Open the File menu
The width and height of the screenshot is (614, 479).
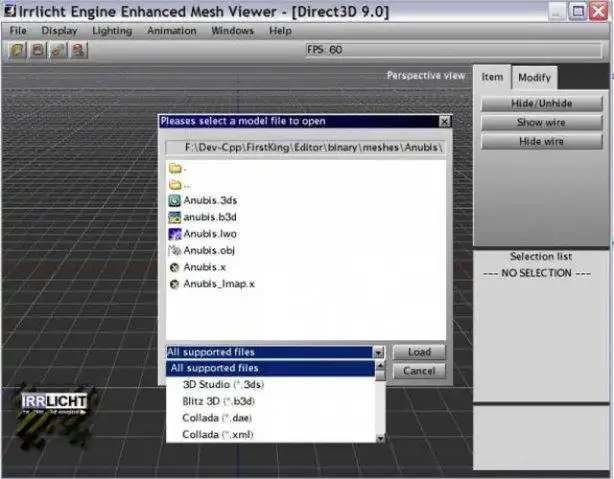point(18,31)
